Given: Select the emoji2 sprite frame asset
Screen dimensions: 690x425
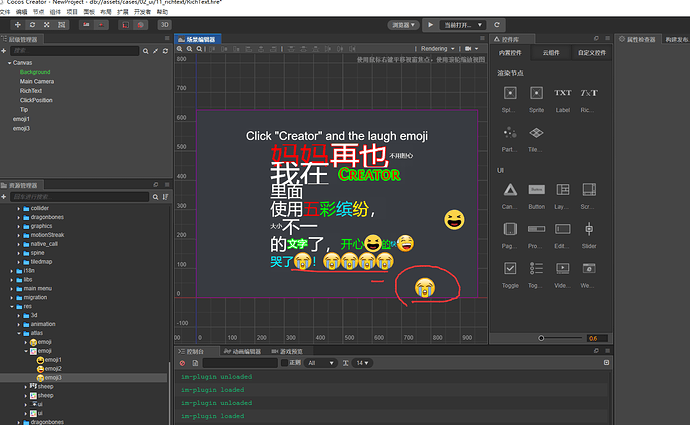Looking at the screenshot, I should pyautogui.click(x=49, y=369).
